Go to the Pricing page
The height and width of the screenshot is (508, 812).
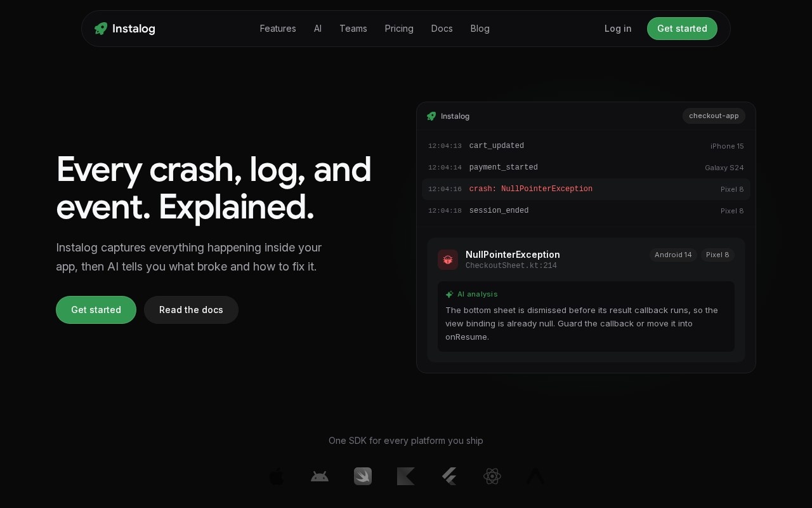pos(399,29)
